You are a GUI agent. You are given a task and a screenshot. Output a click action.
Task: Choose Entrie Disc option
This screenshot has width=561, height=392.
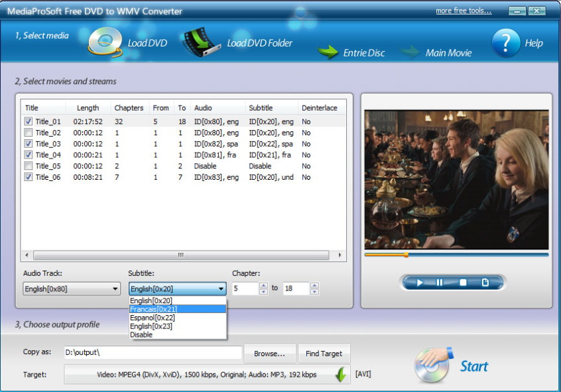point(364,53)
